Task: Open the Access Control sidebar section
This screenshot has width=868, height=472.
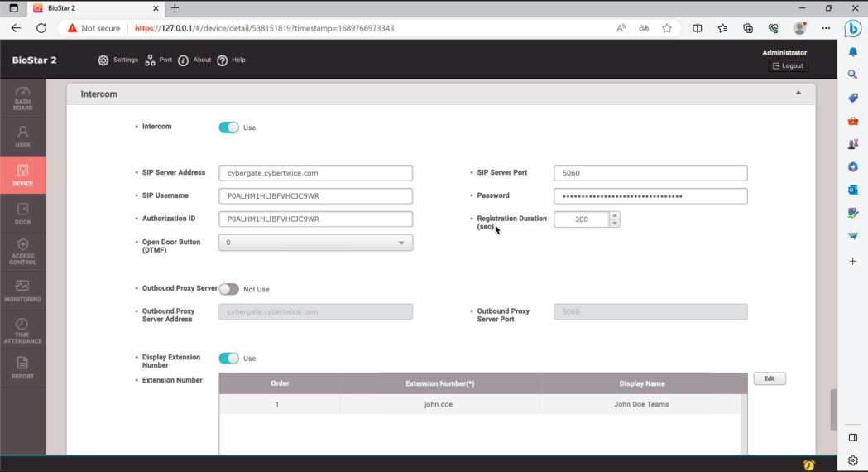Action: click(22, 252)
